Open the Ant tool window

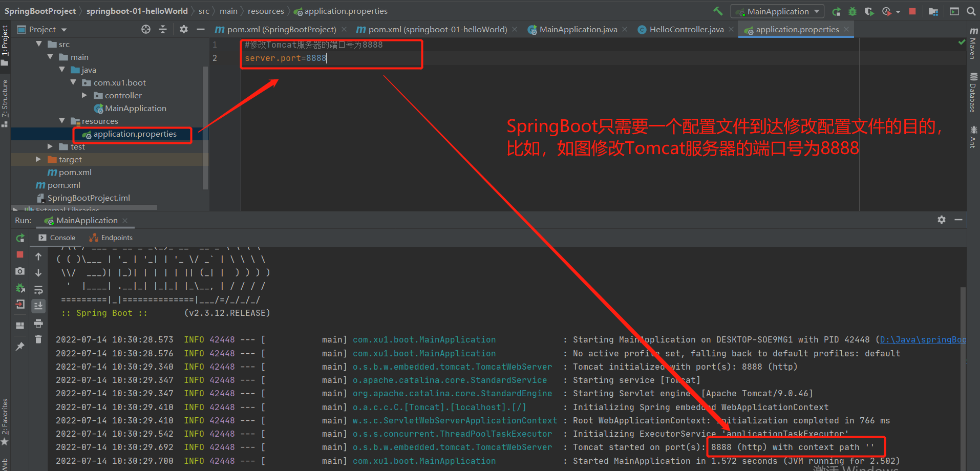pyautogui.click(x=973, y=137)
